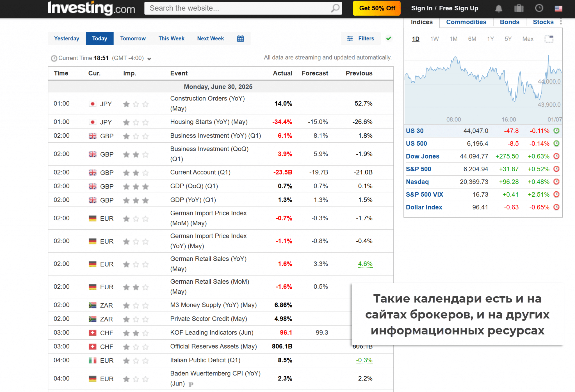Open the portfolio briefcase icon

coord(519,8)
